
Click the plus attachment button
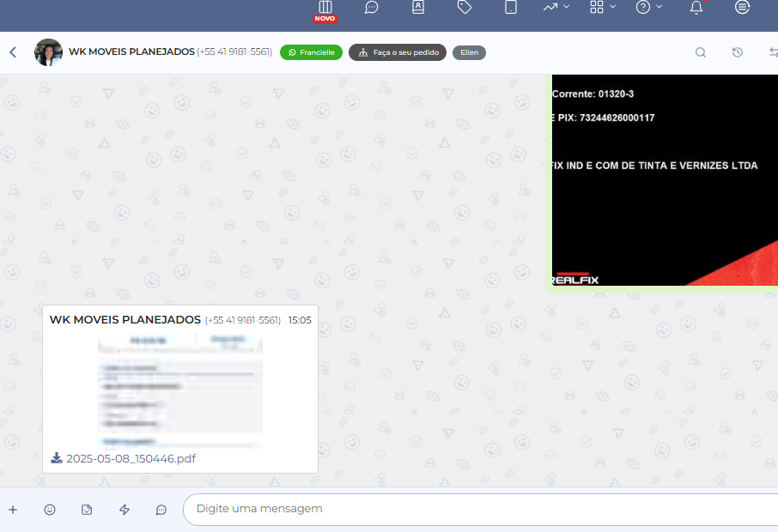[x=13, y=510]
